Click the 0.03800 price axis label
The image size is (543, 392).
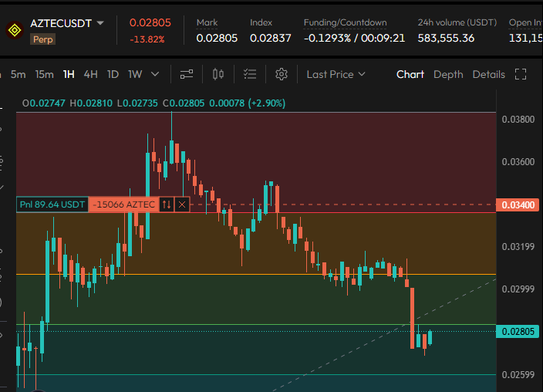pyautogui.click(x=518, y=120)
